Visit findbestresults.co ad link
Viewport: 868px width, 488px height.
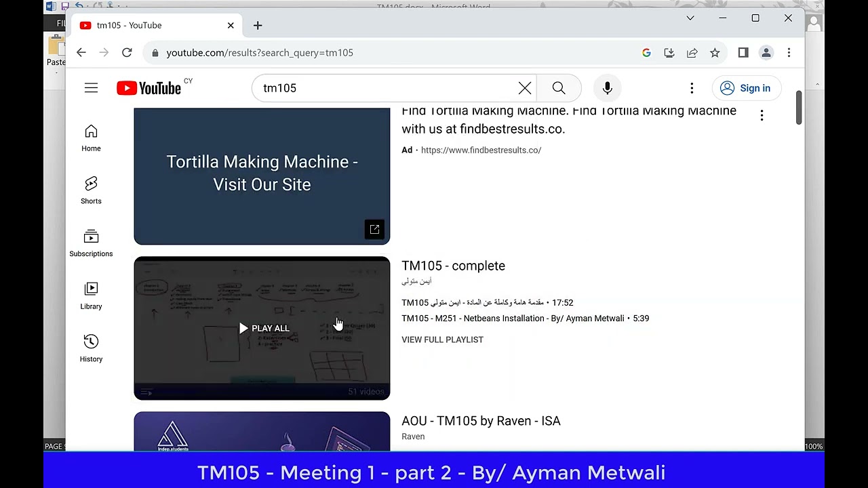click(481, 150)
